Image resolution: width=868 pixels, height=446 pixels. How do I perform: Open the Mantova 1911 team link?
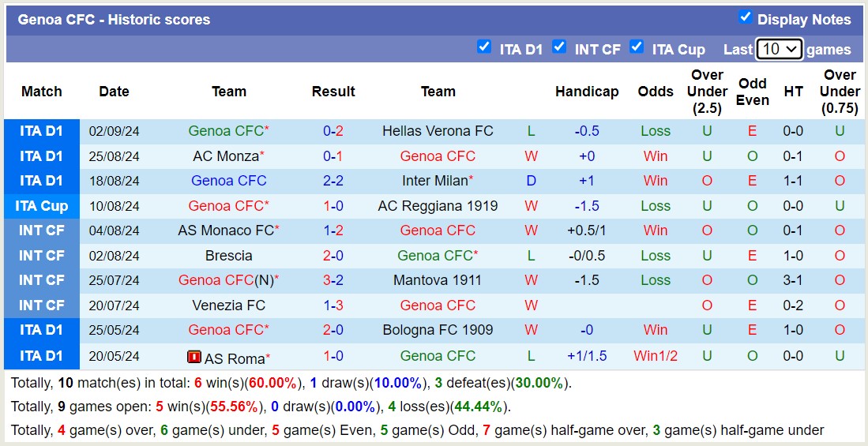click(x=438, y=280)
